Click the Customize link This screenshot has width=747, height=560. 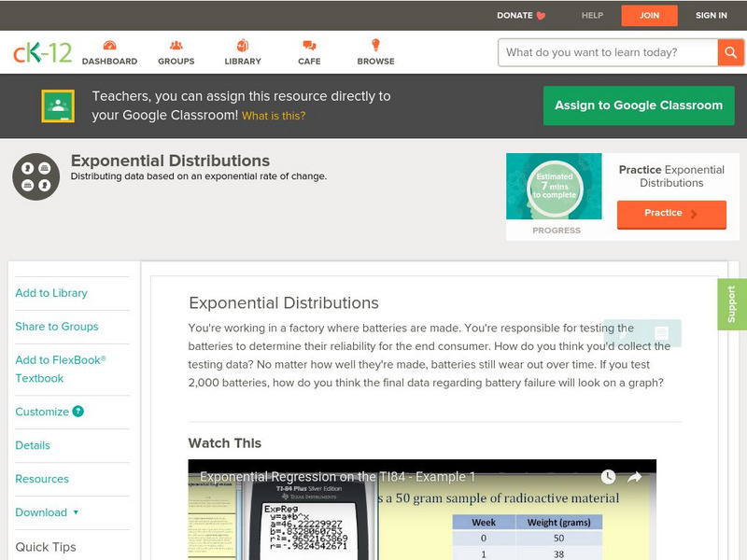[42, 412]
